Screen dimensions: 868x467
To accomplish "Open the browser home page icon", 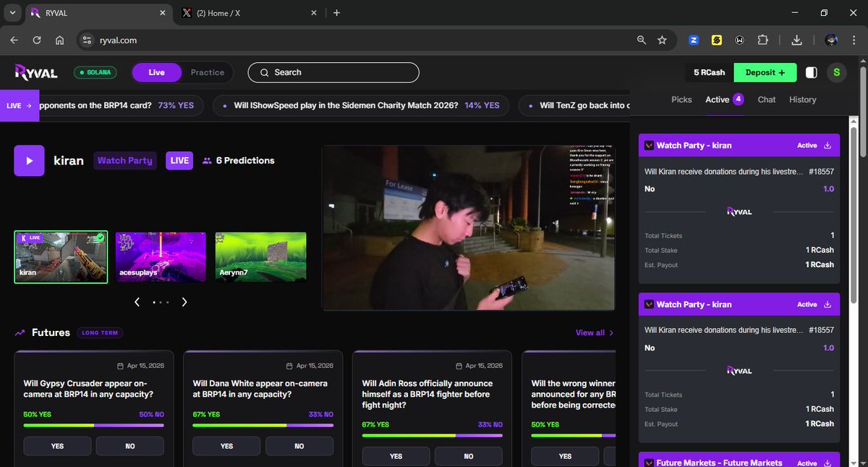I will [x=59, y=41].
